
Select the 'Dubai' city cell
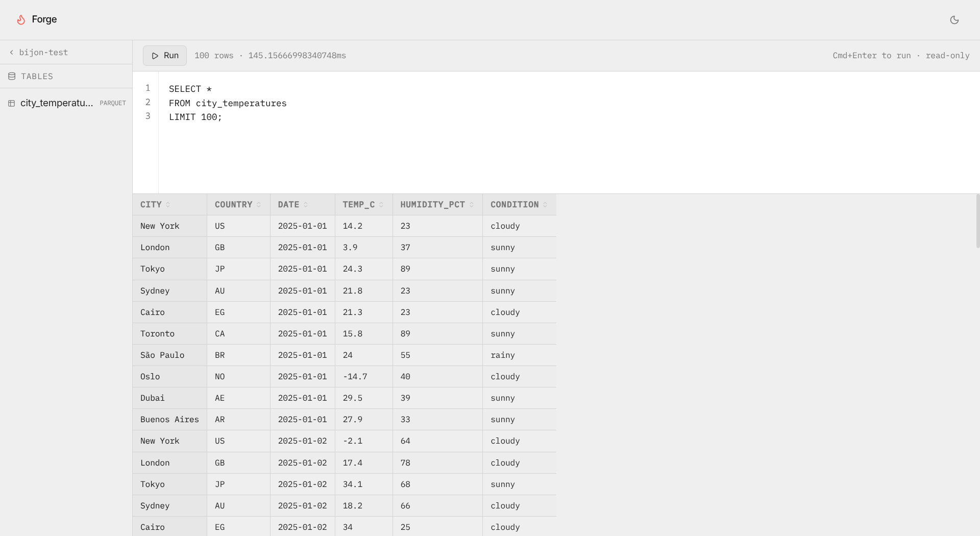(170, 398)
